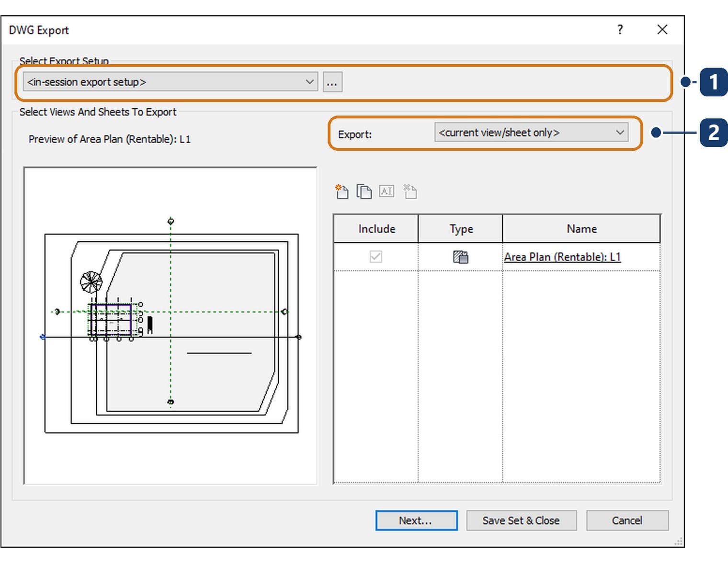Click the Name column header

pyautogui.click(x=581, y=229)
